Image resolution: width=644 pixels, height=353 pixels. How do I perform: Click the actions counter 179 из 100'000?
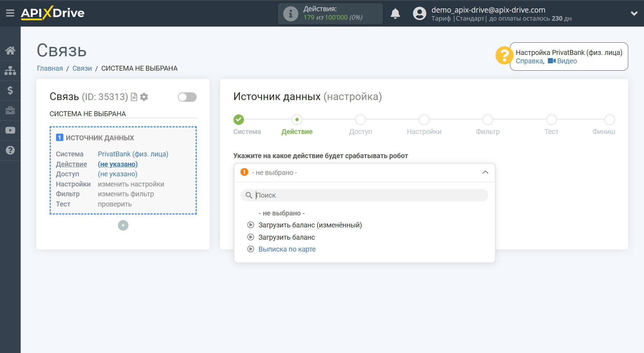(x=333, y=17)
